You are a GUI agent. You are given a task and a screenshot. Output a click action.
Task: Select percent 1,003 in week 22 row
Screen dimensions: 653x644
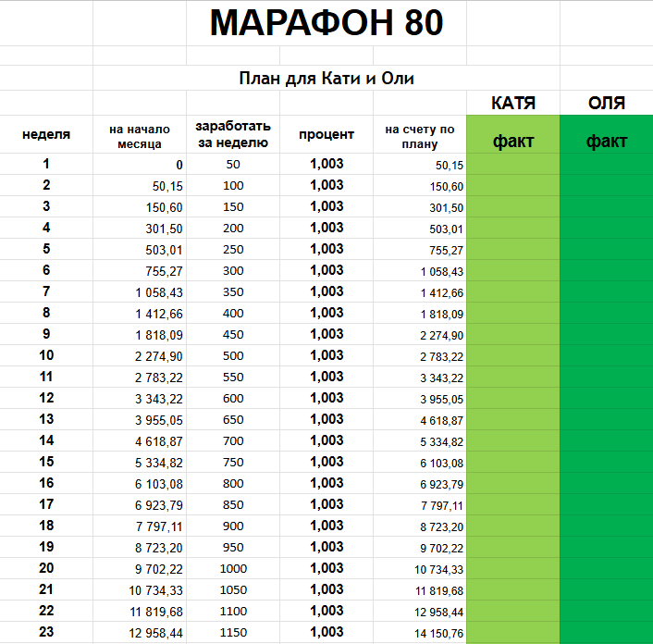coord(326,611)
